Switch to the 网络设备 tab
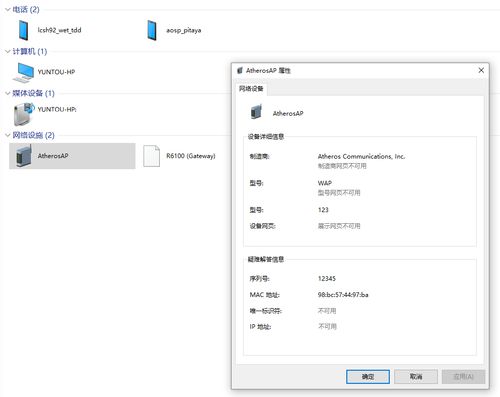 pyautogui.click(x=251, y=89)
